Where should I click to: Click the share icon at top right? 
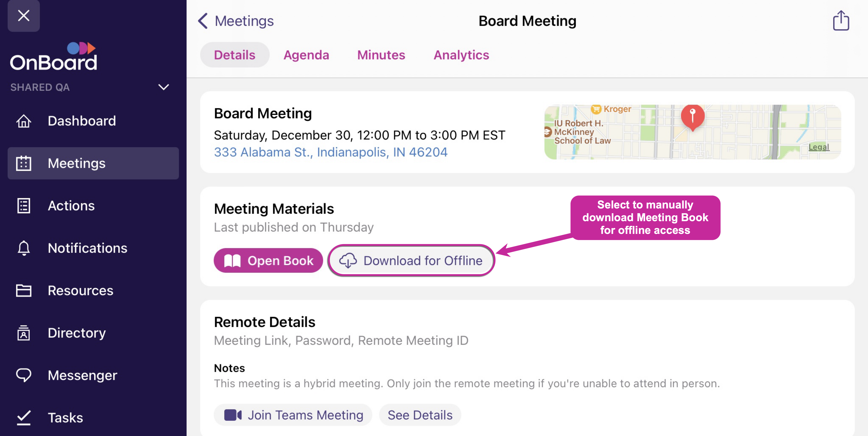coord(841,21)
